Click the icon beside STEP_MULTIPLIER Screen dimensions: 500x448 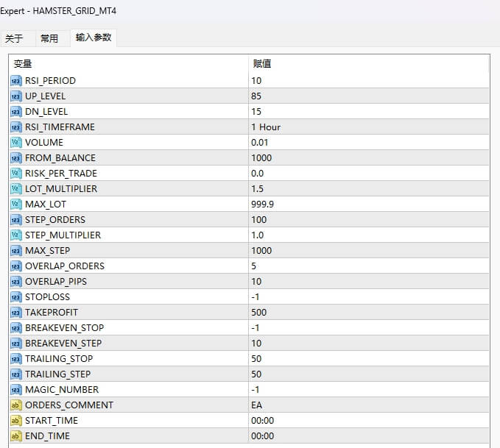[16, 235]
